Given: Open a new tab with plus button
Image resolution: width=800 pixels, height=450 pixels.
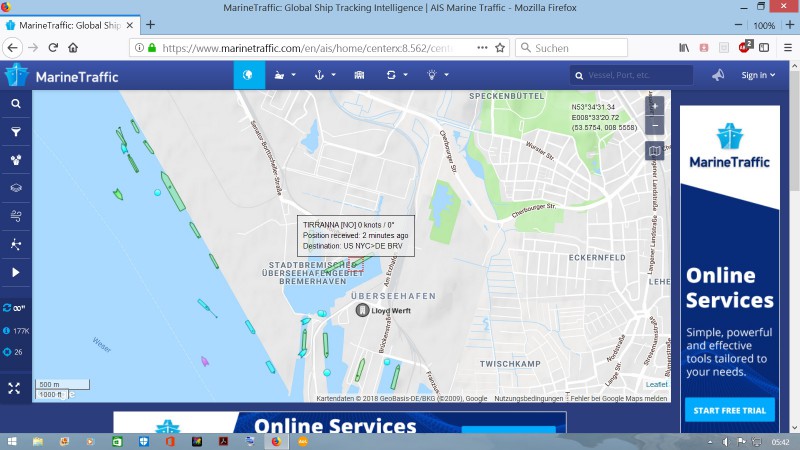Looking at the screenshot, I should click(150, 24).
